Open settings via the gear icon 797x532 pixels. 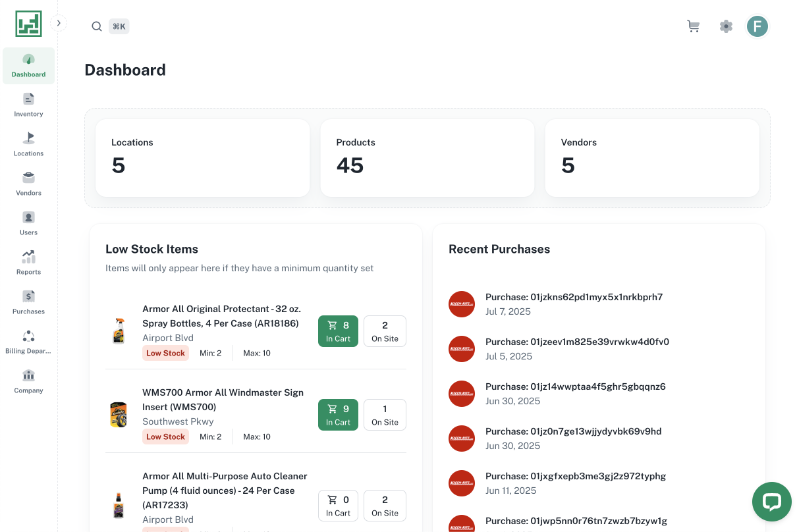(726, 26)
